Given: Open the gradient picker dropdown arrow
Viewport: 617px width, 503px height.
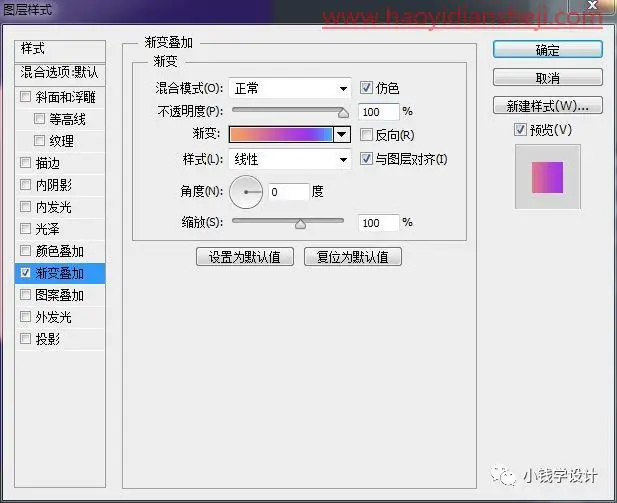Looking at the screenshot, I should (342, 135).
